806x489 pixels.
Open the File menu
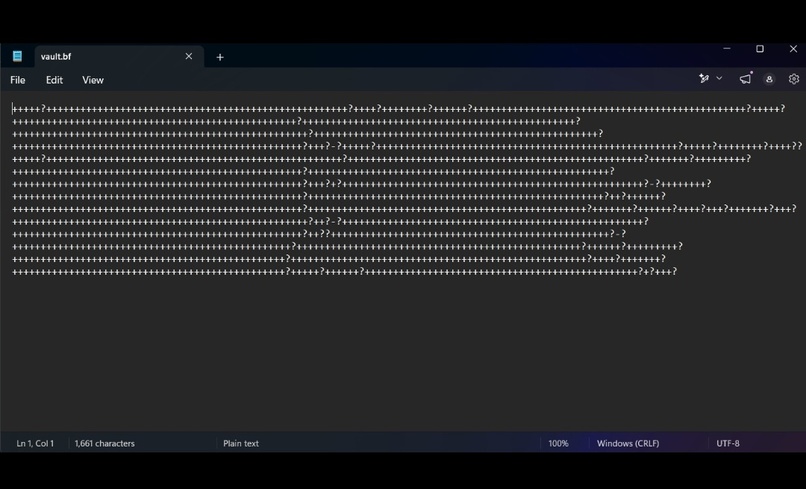pyautogui.click(x=17, y=80)
